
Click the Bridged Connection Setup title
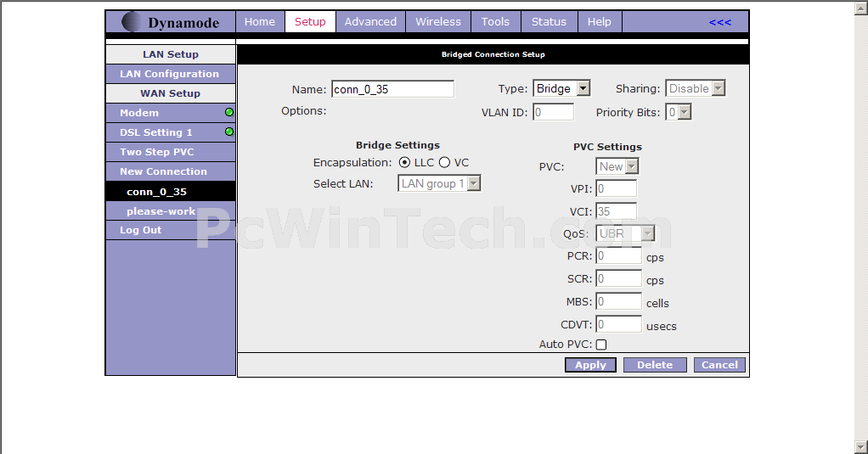coord(493,54)
